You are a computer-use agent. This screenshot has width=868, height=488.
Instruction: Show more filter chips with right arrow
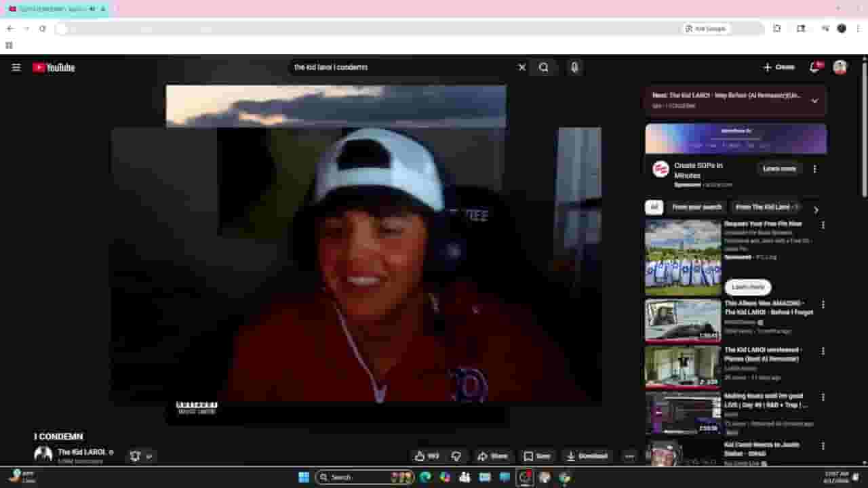[x=816, y=209]
